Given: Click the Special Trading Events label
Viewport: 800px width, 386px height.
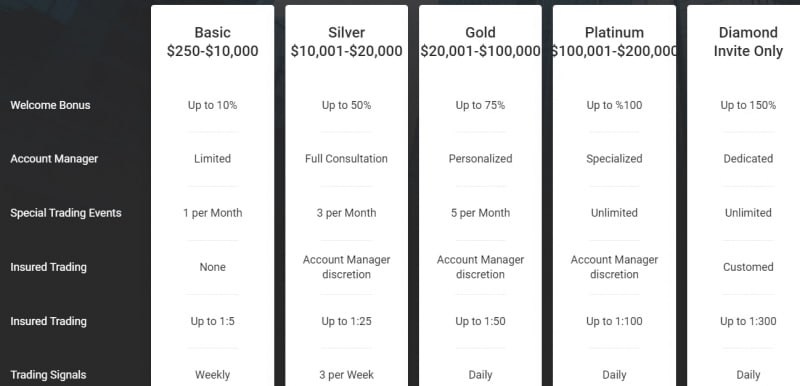Looking at the screenshot, I should coord(66,213).
